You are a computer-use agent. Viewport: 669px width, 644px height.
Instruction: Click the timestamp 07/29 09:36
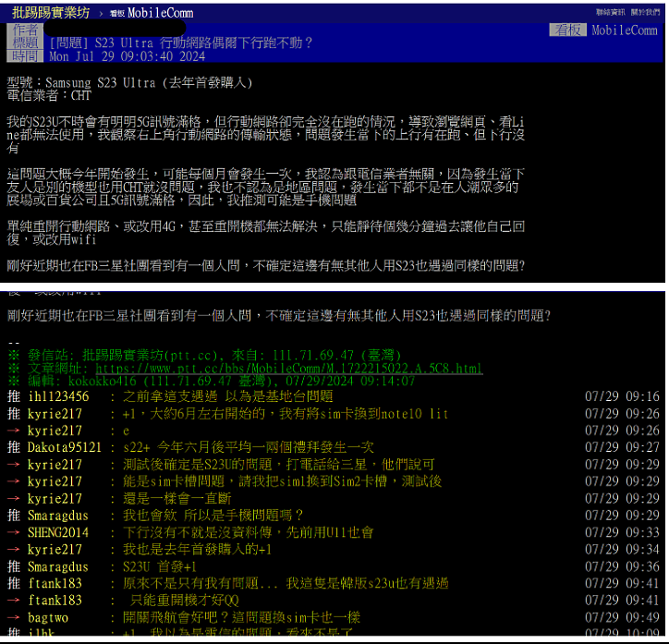pyautogui.click(x=622, y=566)
